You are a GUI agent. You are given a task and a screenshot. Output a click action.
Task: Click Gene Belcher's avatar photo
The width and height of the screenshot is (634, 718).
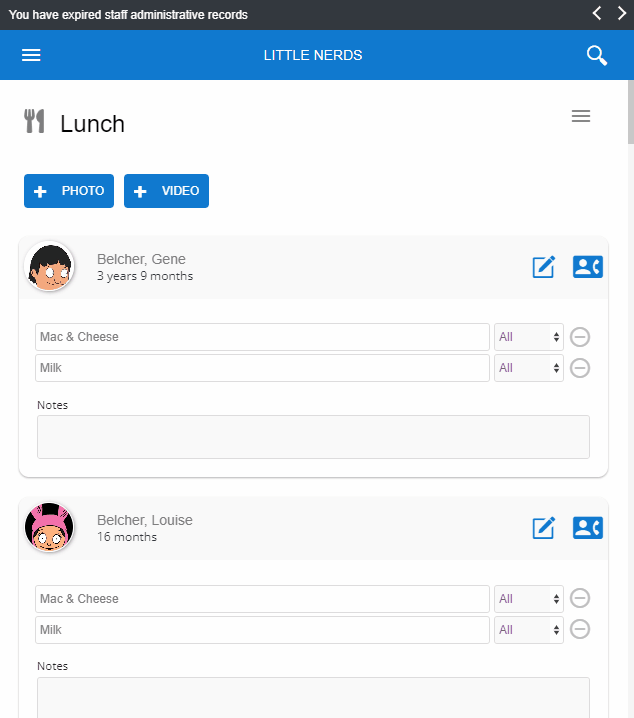(49, 267)
